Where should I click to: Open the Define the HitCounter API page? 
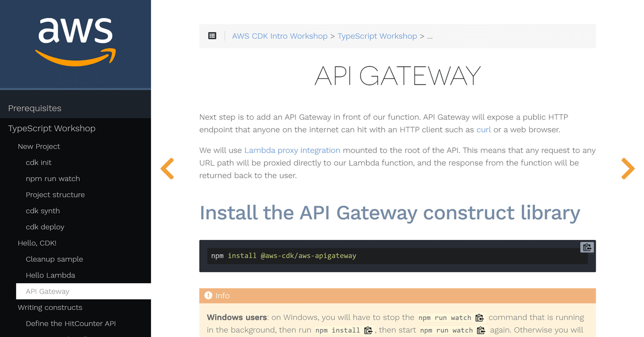pos(71,323)
